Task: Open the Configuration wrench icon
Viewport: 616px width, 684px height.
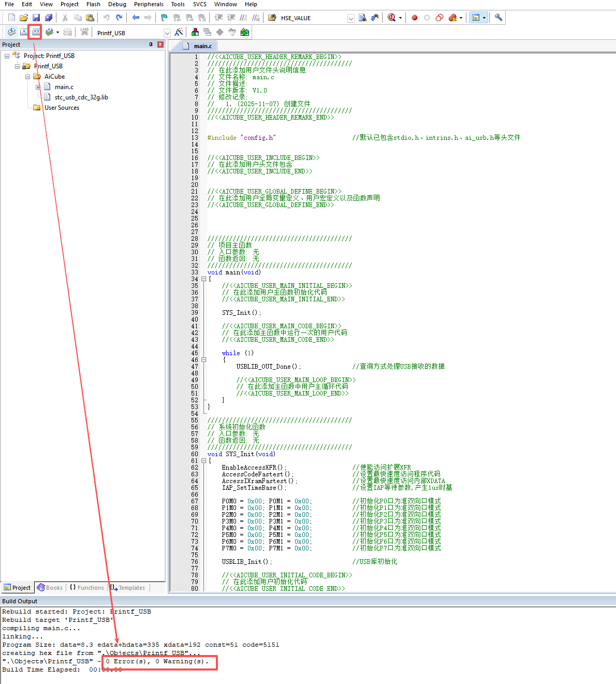Action: point(498,18)
